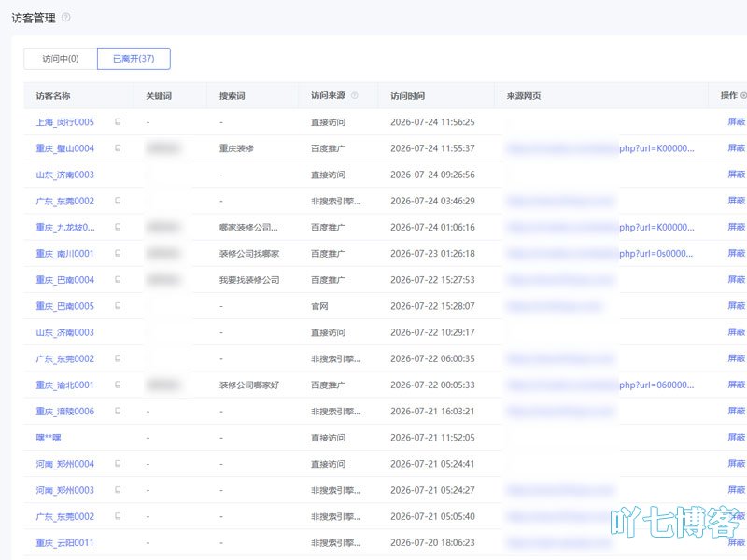The height and width of the screenshot is (560, 747).
Task: Open 山东_济南0003 visited at 10:29:17
Action: 65,332
